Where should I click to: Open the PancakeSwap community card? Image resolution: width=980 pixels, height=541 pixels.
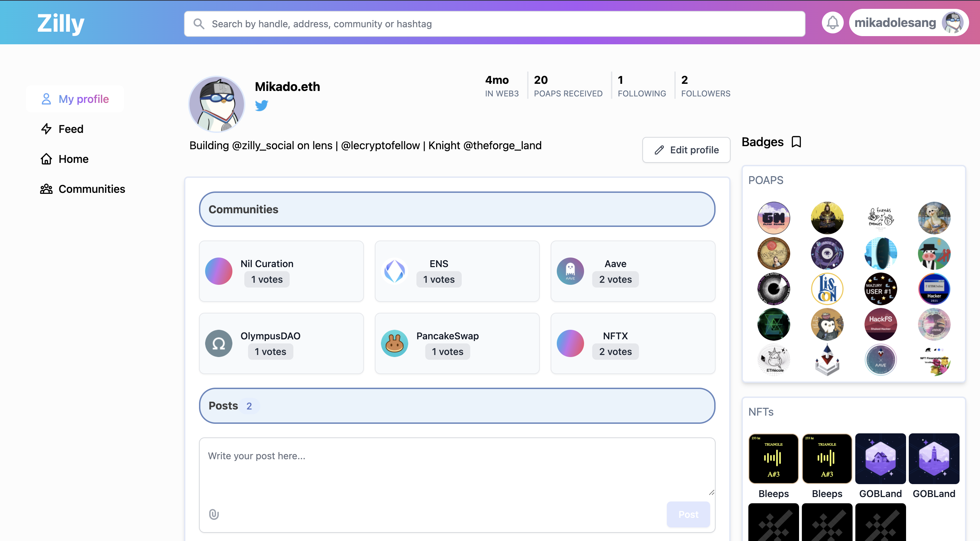pyautogui.click(x=457, y=343)
